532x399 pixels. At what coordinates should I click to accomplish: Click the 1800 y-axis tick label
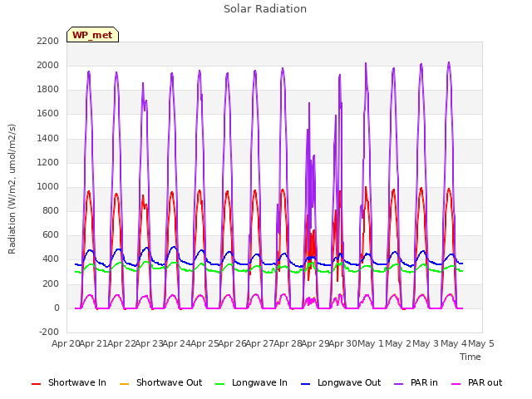pos(48,90)
